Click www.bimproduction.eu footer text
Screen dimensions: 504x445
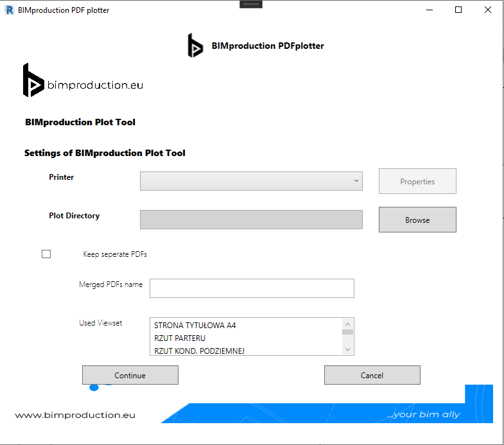click(x=75, y=415)
